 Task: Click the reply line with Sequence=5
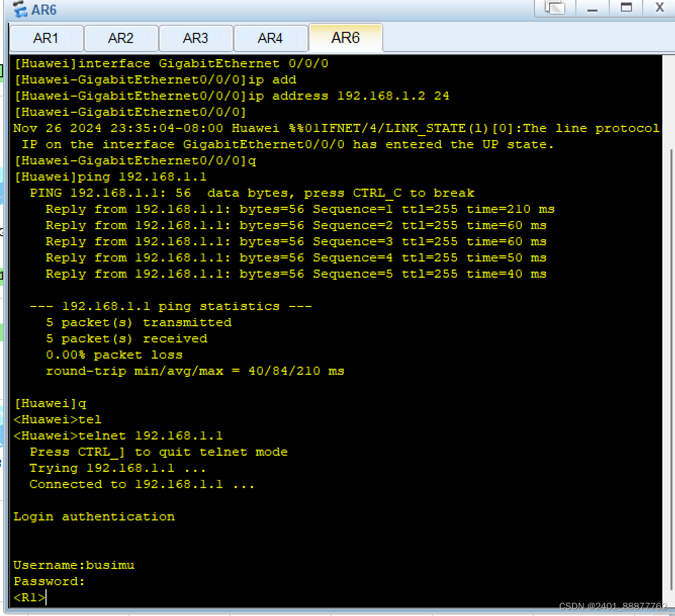click(x=296, y=274)
